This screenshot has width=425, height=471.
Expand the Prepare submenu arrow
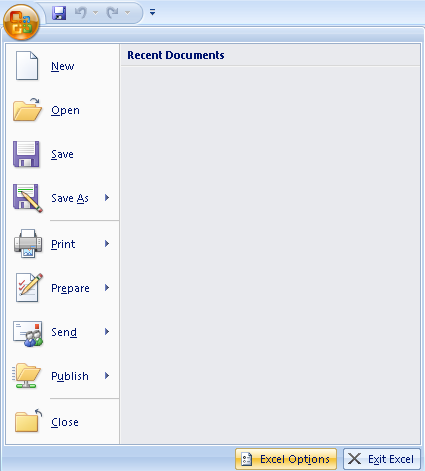tap(107, 287)
